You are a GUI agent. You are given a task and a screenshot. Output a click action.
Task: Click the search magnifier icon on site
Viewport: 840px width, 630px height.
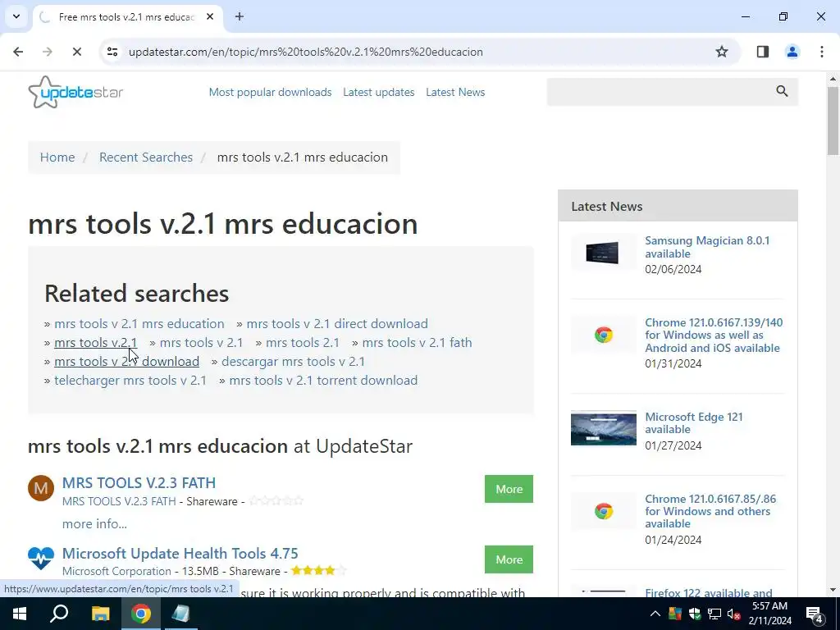(782, 92)
